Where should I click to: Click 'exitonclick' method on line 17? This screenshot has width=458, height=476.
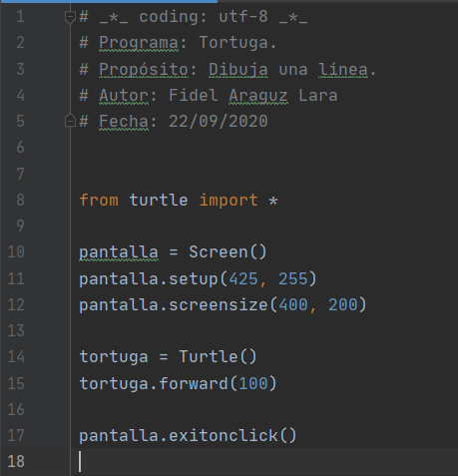(x=224, y=435)
